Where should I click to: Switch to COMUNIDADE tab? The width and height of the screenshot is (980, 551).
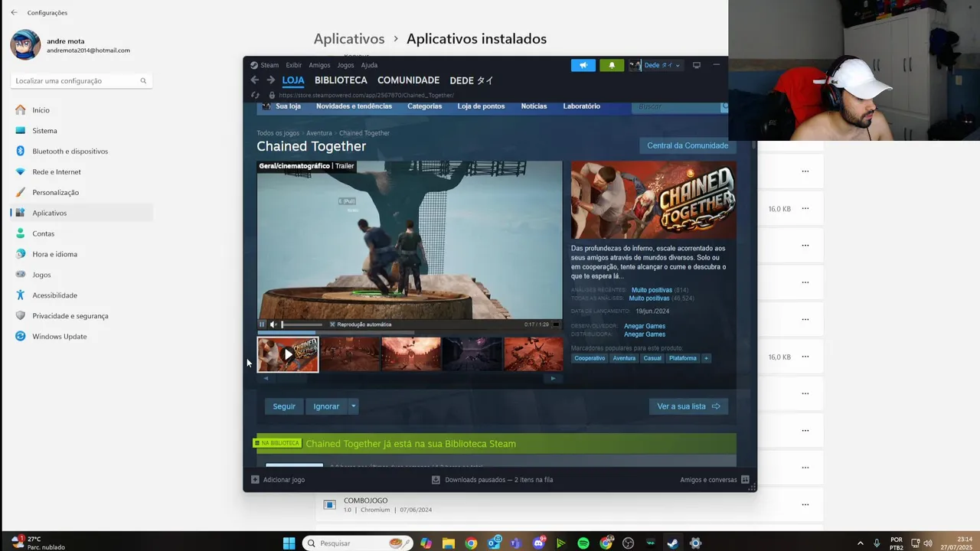tap(408, 80)
